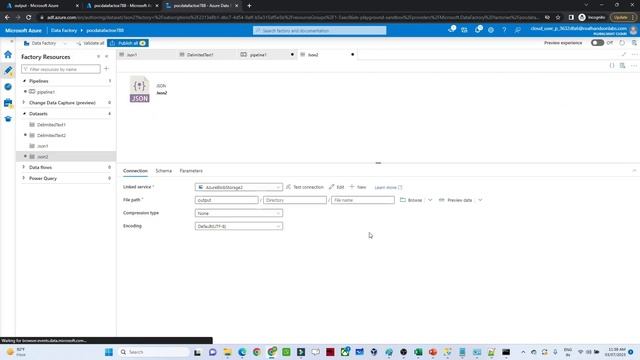Collapse the Datasets tree section
This screenshot has height=360, width=640.
[24, 113]
